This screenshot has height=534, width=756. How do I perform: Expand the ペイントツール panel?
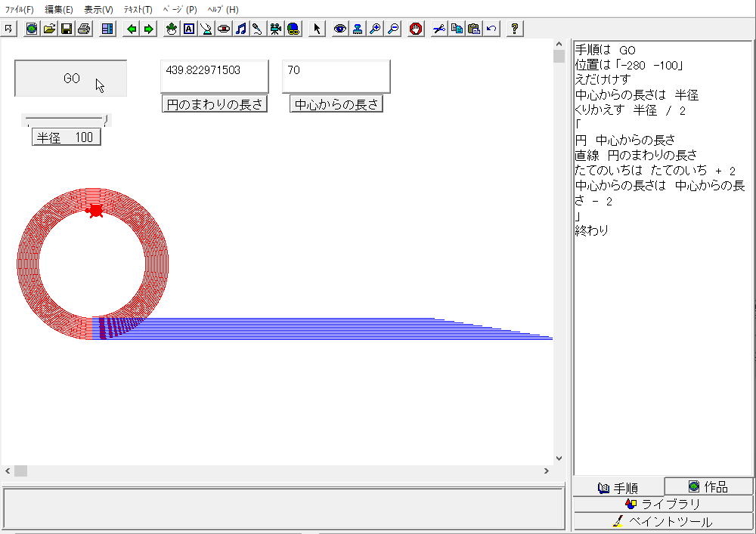point(663,521)
